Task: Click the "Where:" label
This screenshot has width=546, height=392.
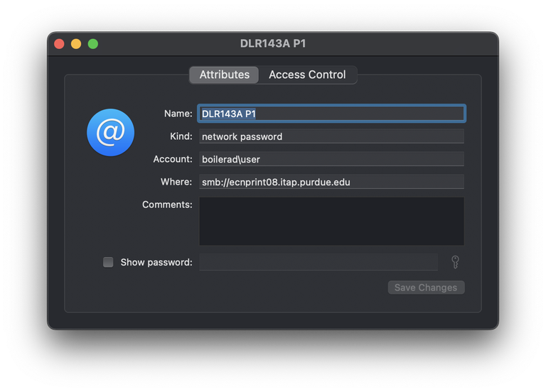Action: (x=176, y=182)
